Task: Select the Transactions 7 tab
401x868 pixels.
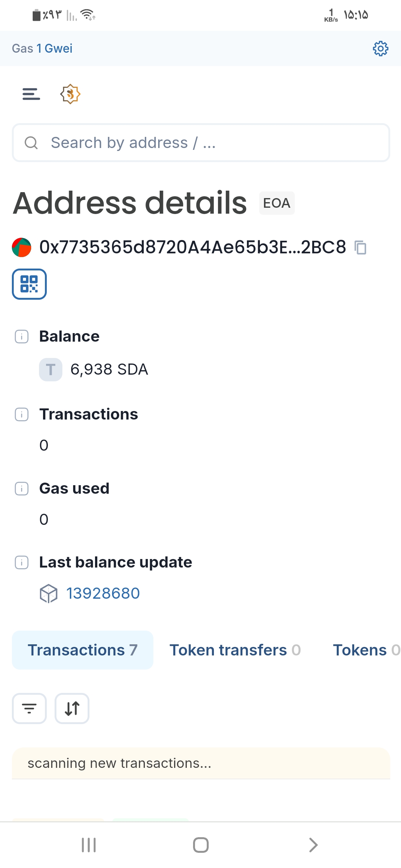Action: [82, 650]
